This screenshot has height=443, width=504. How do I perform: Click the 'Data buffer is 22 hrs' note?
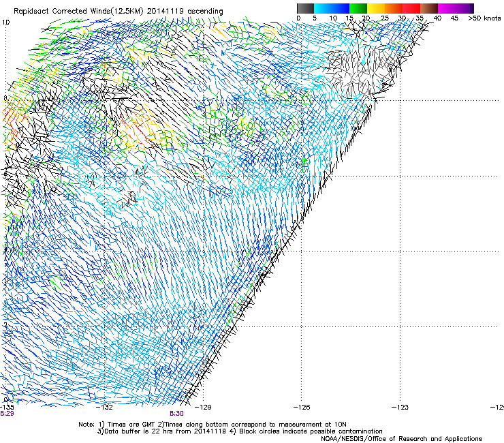point(240,431)
